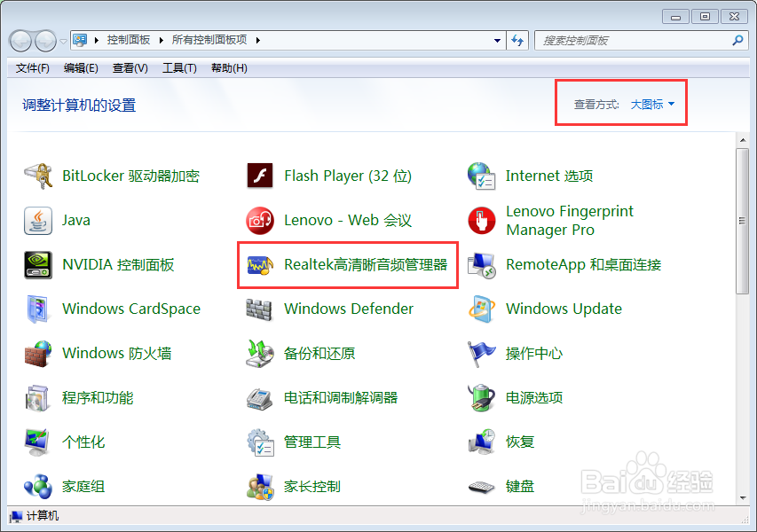Open the Windows CardSpace icon

pyautogui.click(x=38, y=309)
